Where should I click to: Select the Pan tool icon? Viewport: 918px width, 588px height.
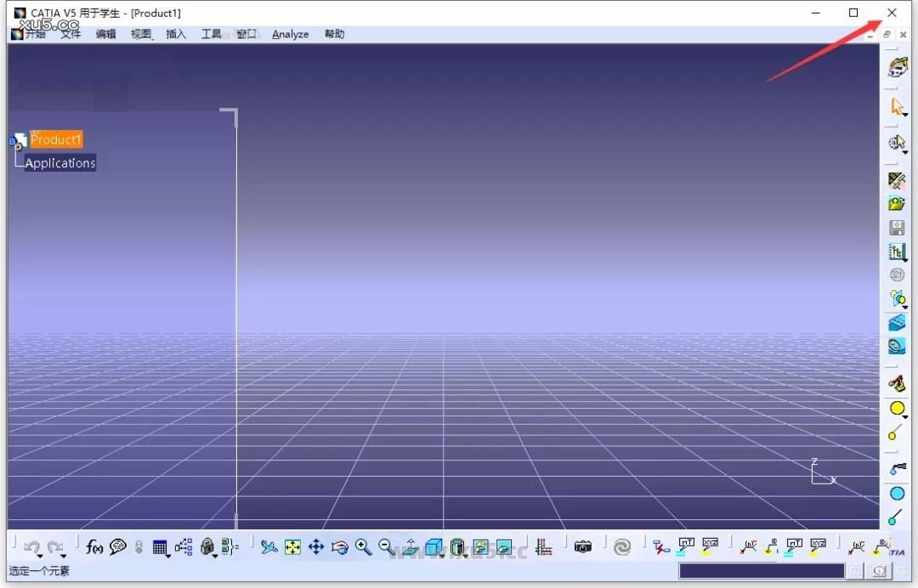[316, 547]
